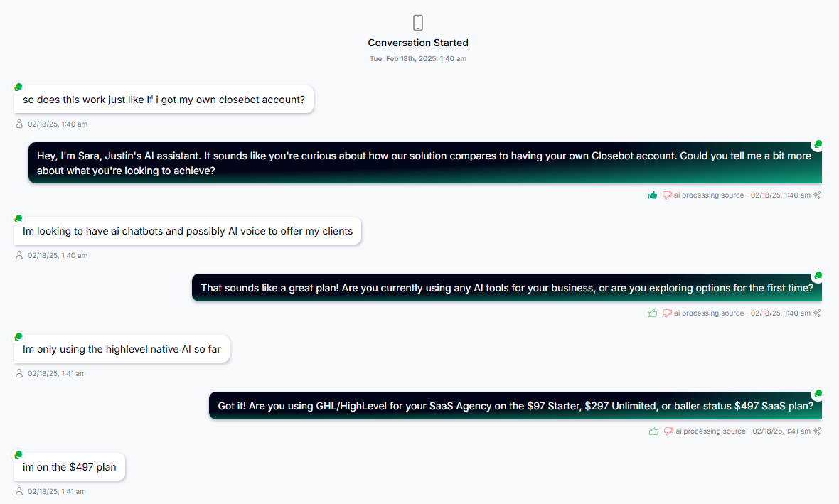
Task: Click sparkle icon beside Sara's intro message
Action: (818, 195)
